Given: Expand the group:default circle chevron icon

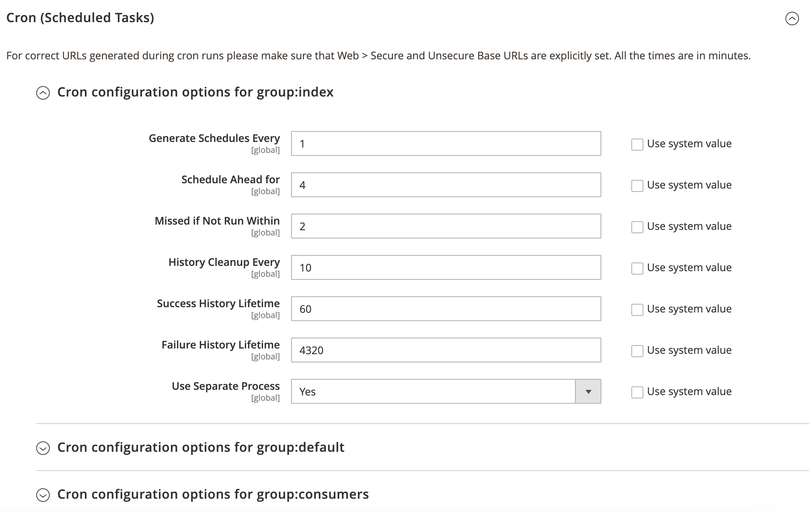Looking at the screenshot, I should click(43, 448).
